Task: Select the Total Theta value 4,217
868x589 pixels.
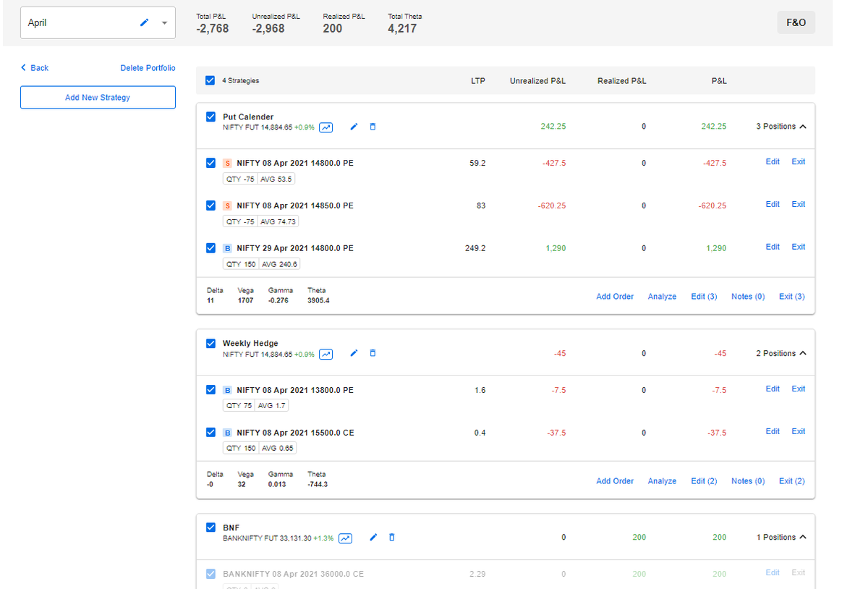Action: 402,29
